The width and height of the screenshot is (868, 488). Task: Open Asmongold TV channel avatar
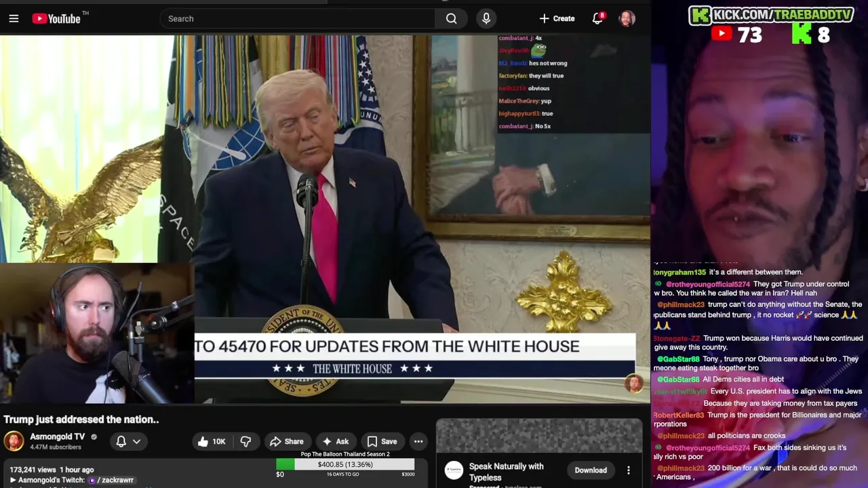14,441
